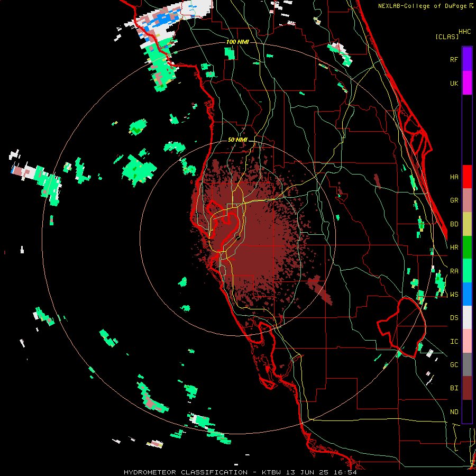
Task: Click the 'NEXLAB-College of DuPage' credit text
Action: click(422, 6)
